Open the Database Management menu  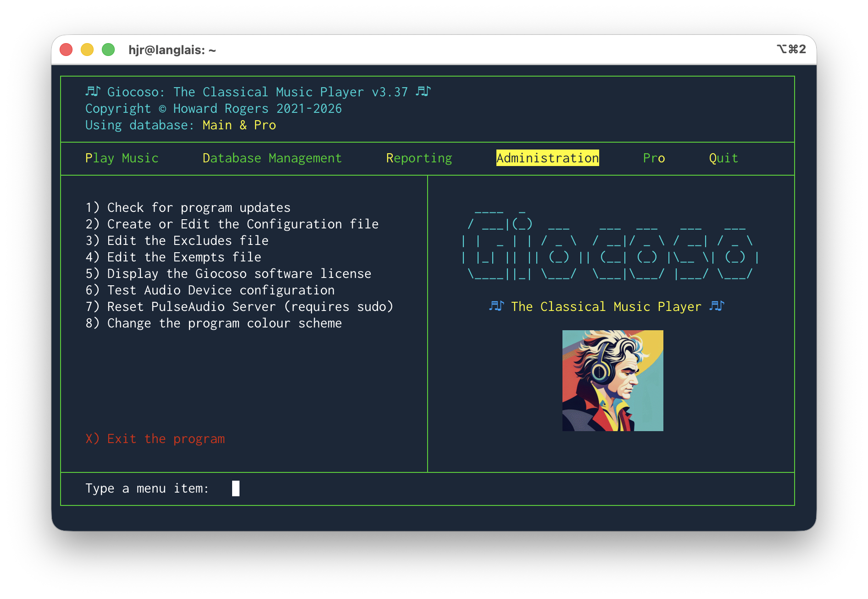[272, 158]
